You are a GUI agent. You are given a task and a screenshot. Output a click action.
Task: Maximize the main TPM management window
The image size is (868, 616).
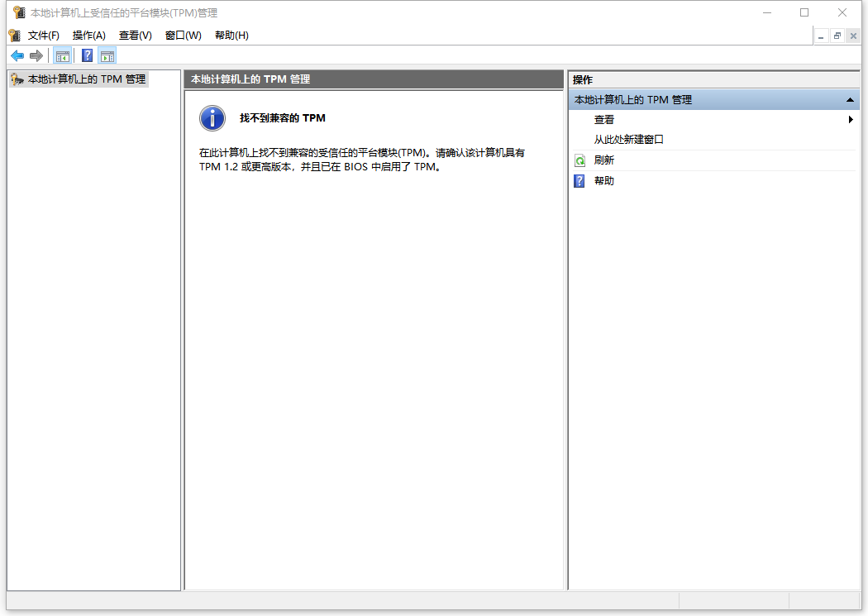[x=804, y=12]
